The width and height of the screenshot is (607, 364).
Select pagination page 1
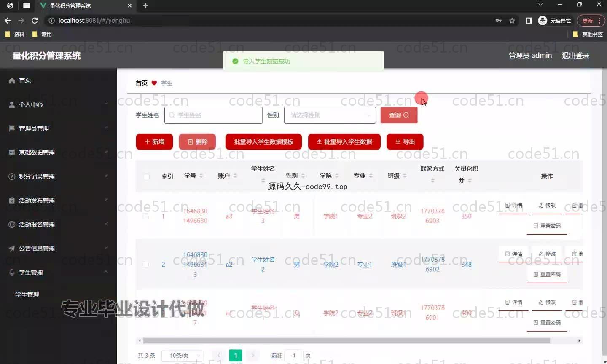pyautogui.click(x=236, y=356)
